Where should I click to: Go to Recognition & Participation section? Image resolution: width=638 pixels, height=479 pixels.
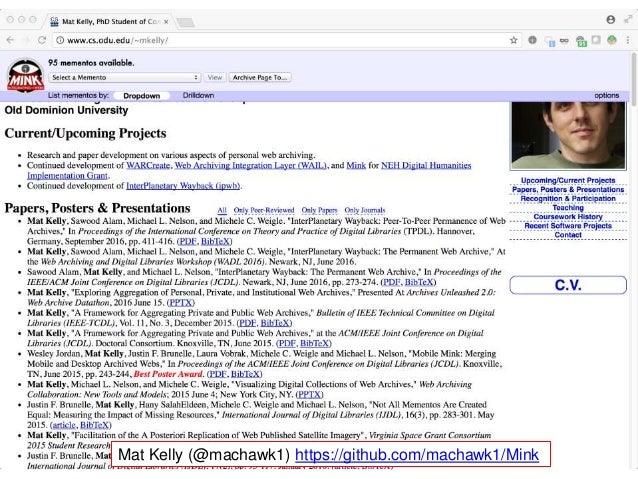(x=568, y=199)
